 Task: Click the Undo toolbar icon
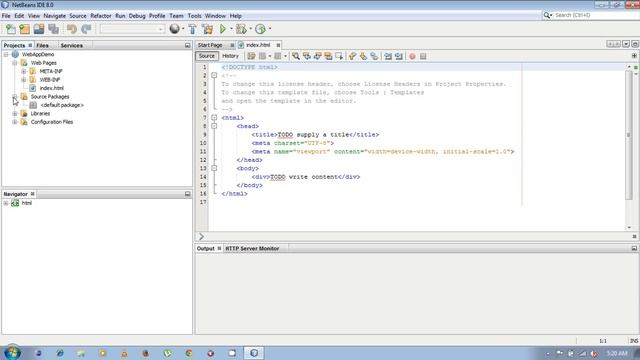point(72,29)
